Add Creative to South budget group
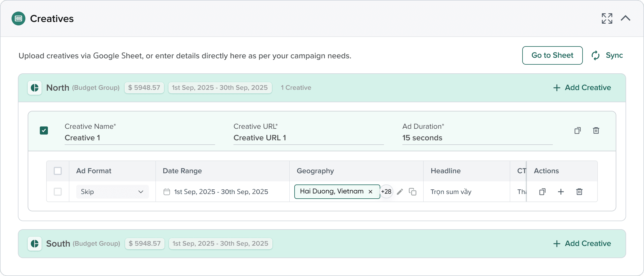The height and width of the screenshot is (276, 644). [x=582, y=244]
